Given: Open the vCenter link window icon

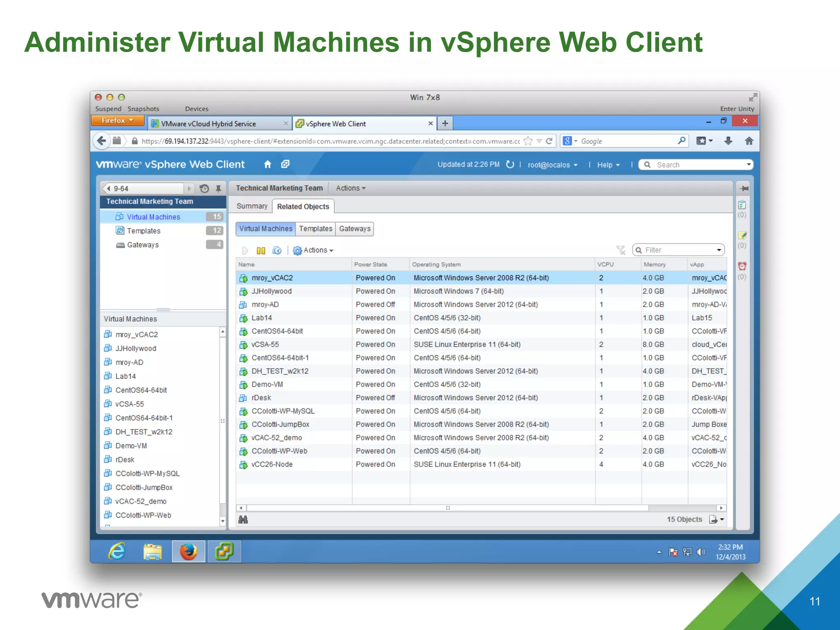Looking at the screenshot, I should 285,164.
